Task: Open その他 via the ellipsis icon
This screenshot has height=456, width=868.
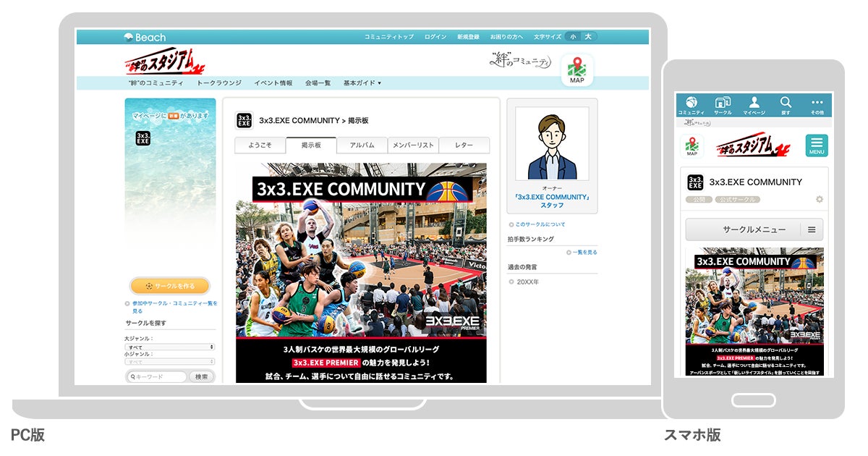Action: pyautogui.click(x=816, y=102)
